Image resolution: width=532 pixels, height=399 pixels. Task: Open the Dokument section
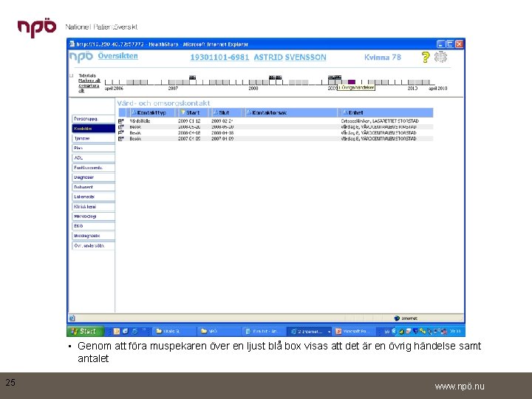pos(93,187)
